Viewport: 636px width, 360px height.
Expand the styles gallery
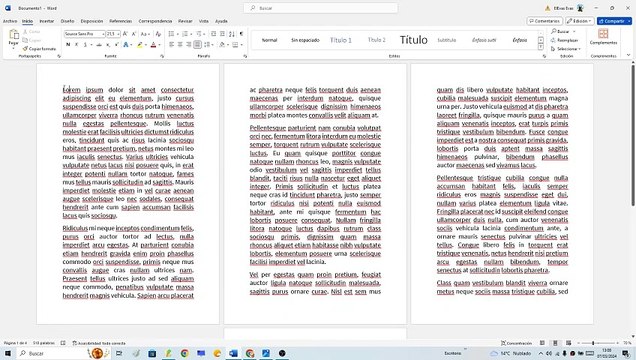[x=541, y=47]
